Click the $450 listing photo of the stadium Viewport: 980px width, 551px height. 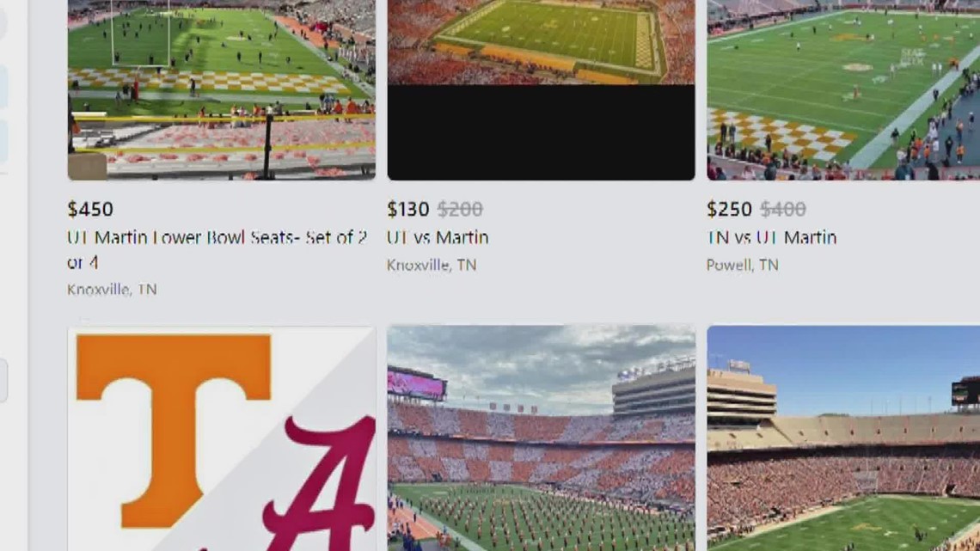pyautogui.click(x=220, y=90)
